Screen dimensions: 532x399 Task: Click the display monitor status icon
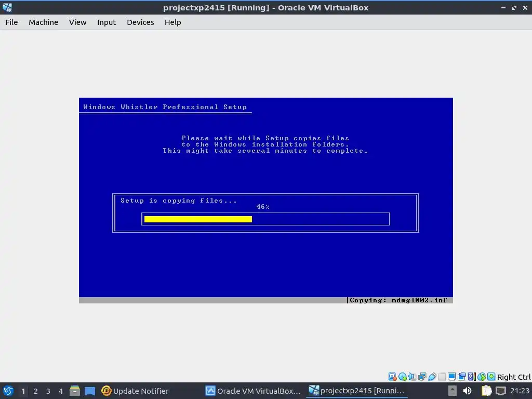[x=451, y=377]
